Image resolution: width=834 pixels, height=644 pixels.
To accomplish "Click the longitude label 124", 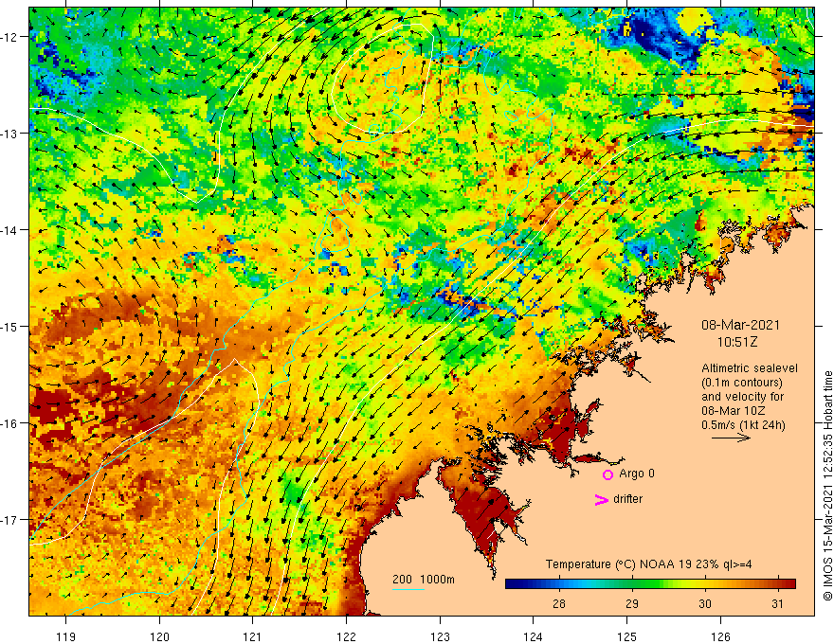I will point(534,636).
